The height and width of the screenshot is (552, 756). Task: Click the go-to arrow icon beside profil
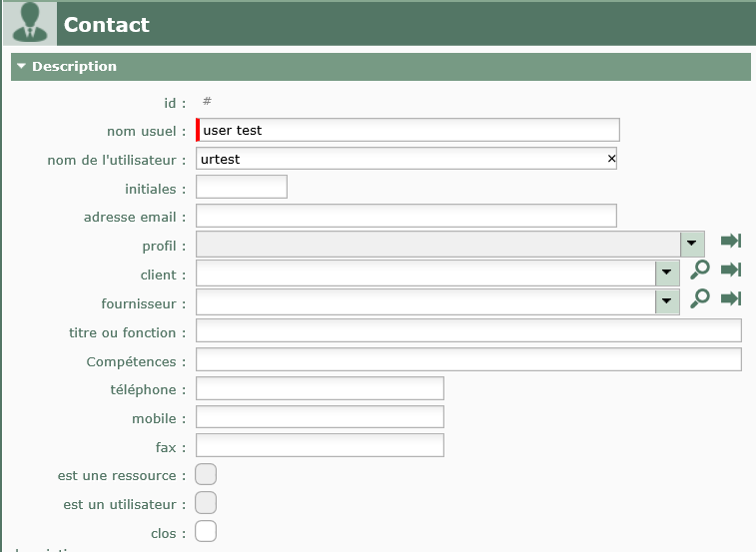point(731,241)
